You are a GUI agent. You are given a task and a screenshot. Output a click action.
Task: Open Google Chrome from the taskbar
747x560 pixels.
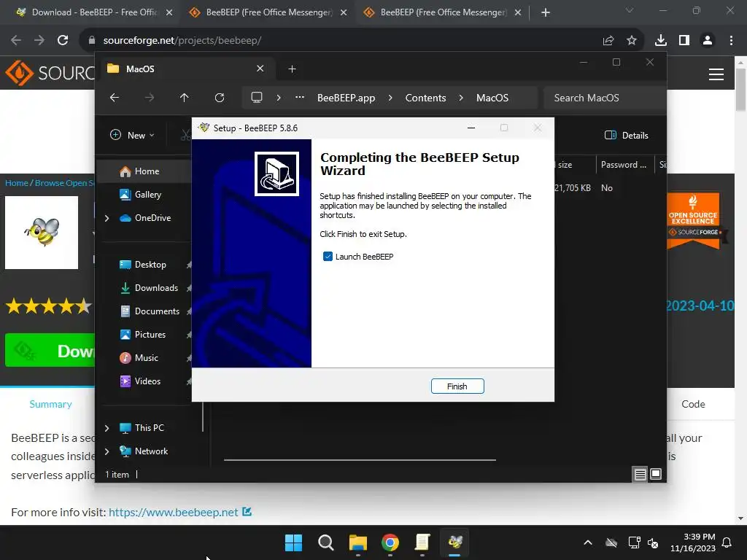[x=390, y=542]
